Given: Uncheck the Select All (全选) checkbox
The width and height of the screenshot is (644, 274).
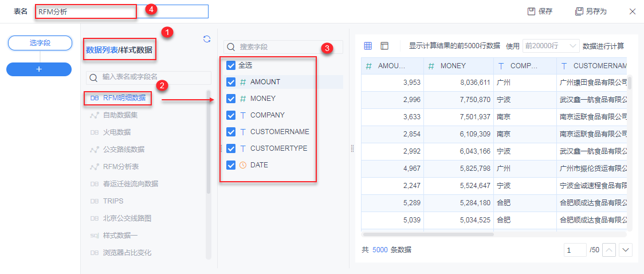Looking at the screenshot, I should click(x=231, y=65).
